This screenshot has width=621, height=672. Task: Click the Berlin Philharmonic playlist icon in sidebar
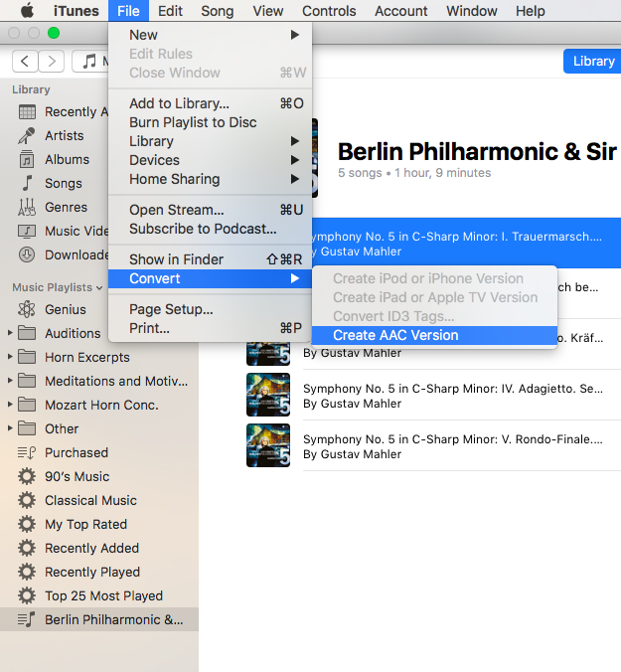click(x=27, y=619)
